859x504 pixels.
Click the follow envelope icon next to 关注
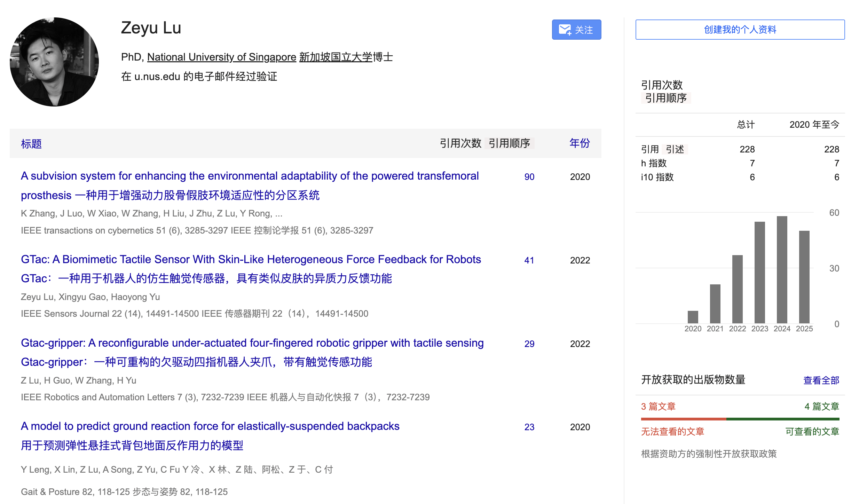[x=565, y=30]
